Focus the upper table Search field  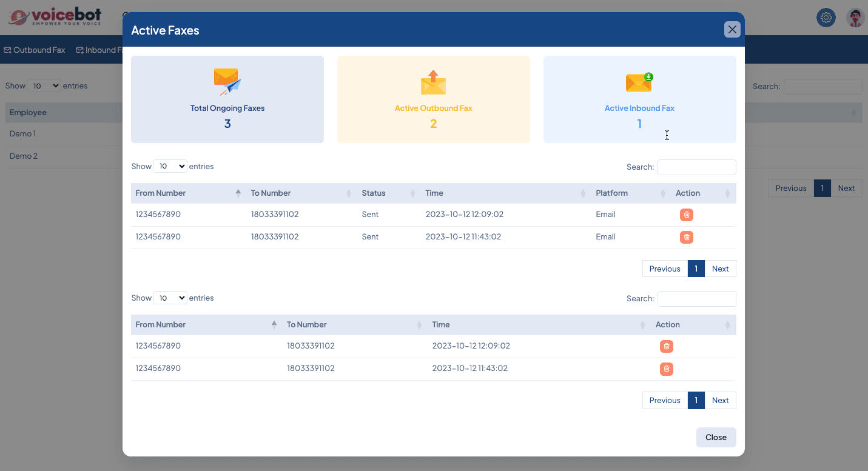[696, 167]
